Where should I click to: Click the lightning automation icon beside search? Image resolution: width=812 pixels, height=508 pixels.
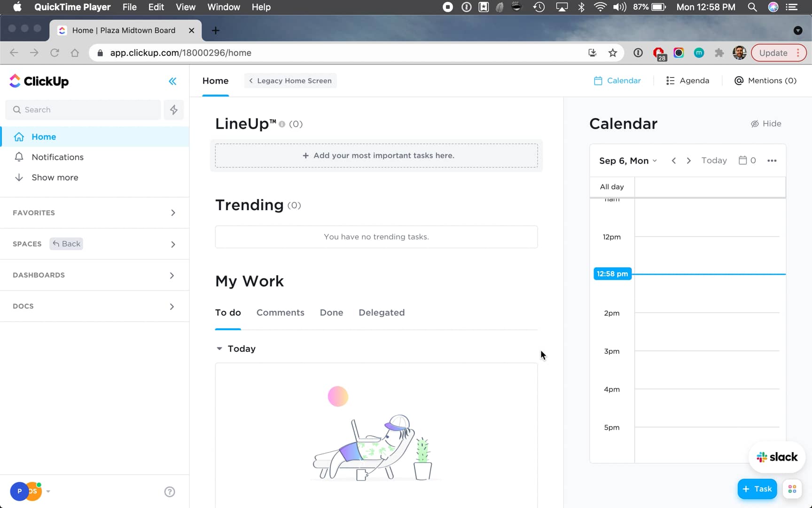click(174, 110)
